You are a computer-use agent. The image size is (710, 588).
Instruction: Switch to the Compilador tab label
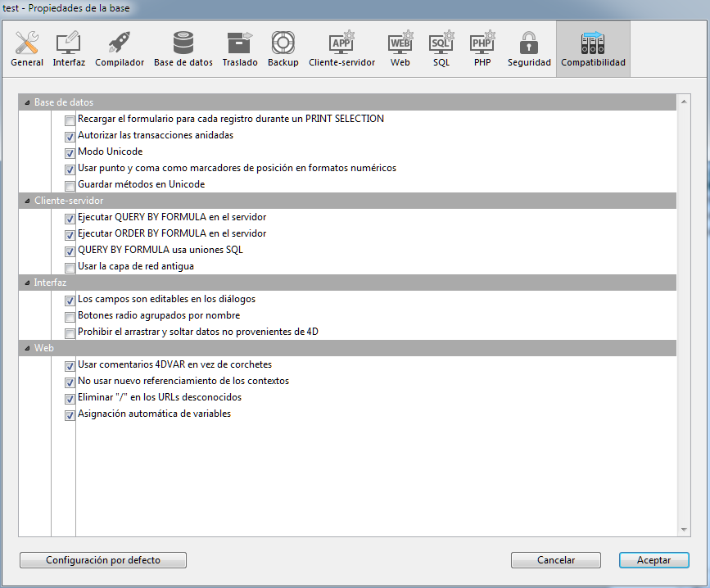(120, 62)
